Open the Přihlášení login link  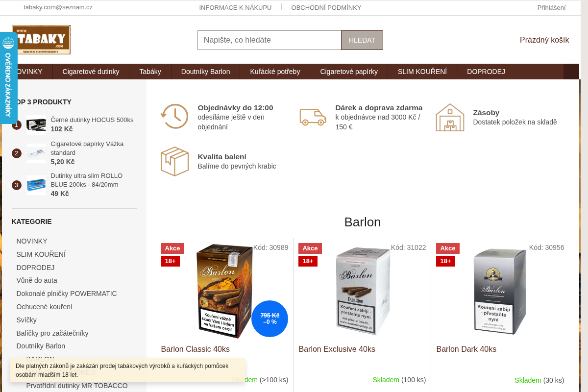coord(551,7)
